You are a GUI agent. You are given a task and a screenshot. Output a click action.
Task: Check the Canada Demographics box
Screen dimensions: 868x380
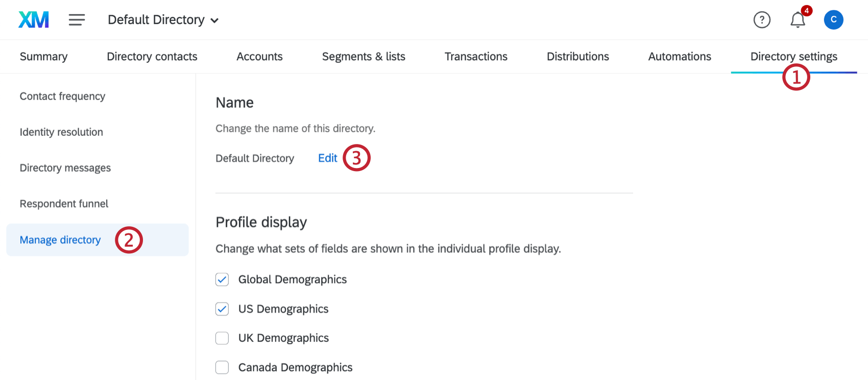click(222, 367)
